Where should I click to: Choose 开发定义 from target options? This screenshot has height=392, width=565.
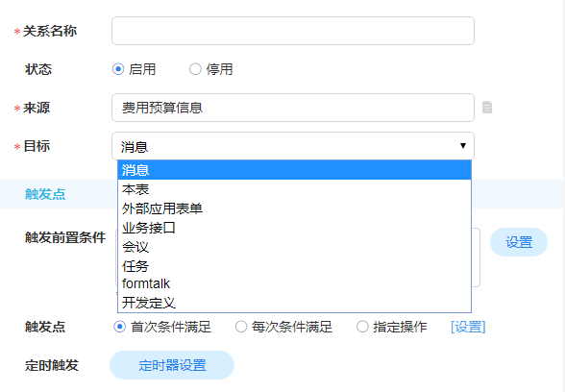click(294, 303)
